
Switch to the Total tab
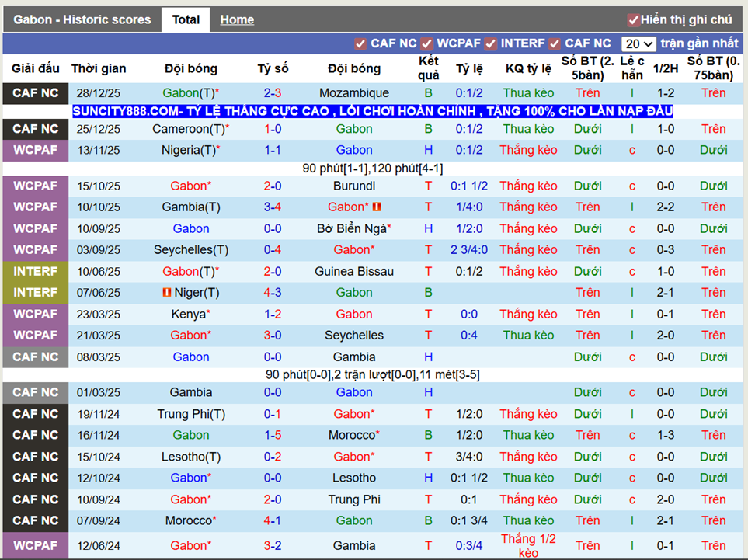point(186,19)
